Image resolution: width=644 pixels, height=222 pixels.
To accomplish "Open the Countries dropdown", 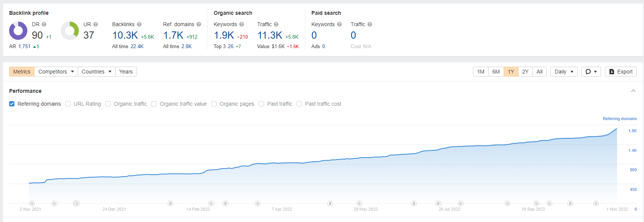I will [x=96, y=72].
